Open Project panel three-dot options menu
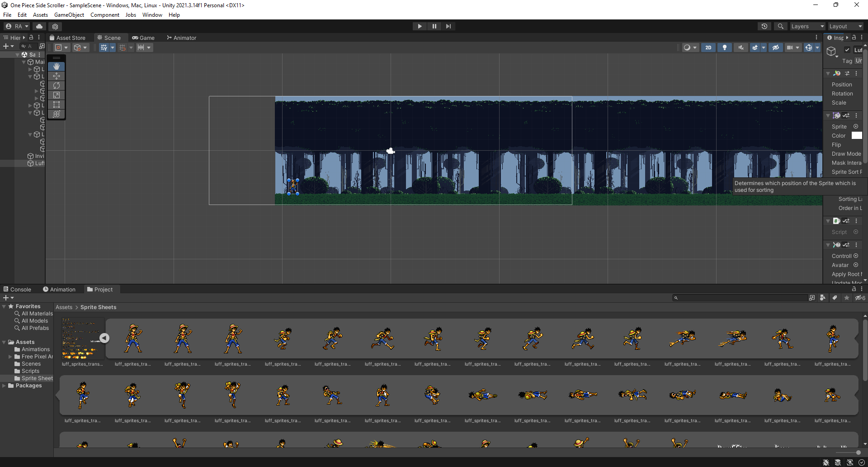The image size is (868, 467). pos(862,289)
